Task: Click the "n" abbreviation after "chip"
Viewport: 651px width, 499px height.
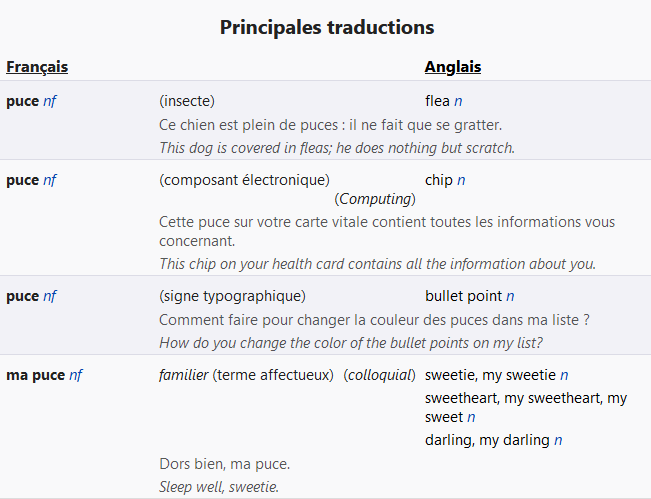Action: point(461,180)
